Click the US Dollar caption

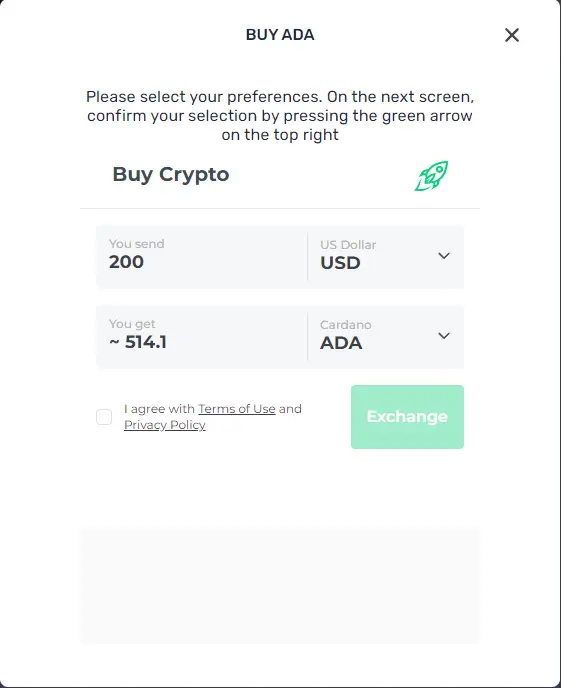point(348,245)
